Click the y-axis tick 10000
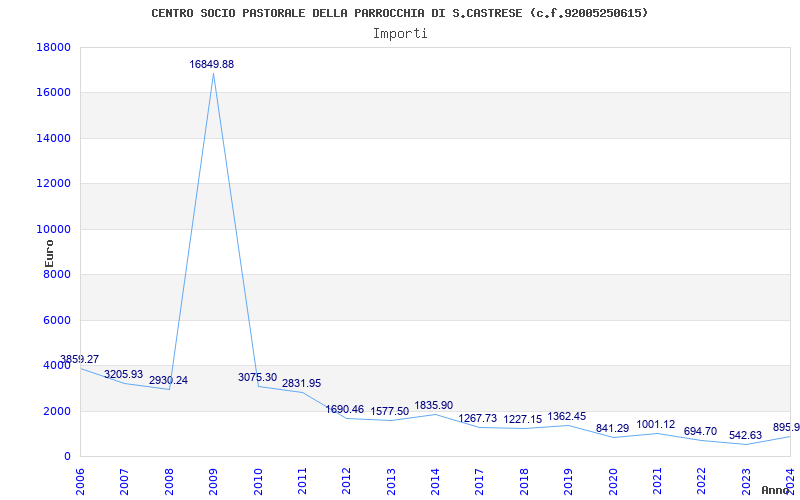 [54, 229]
